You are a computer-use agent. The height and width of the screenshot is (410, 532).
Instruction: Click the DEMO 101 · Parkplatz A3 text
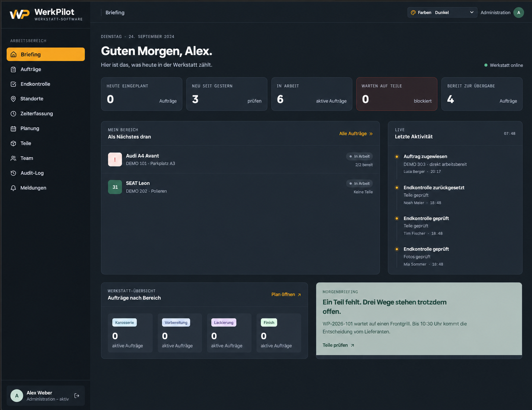pos(151,163)
